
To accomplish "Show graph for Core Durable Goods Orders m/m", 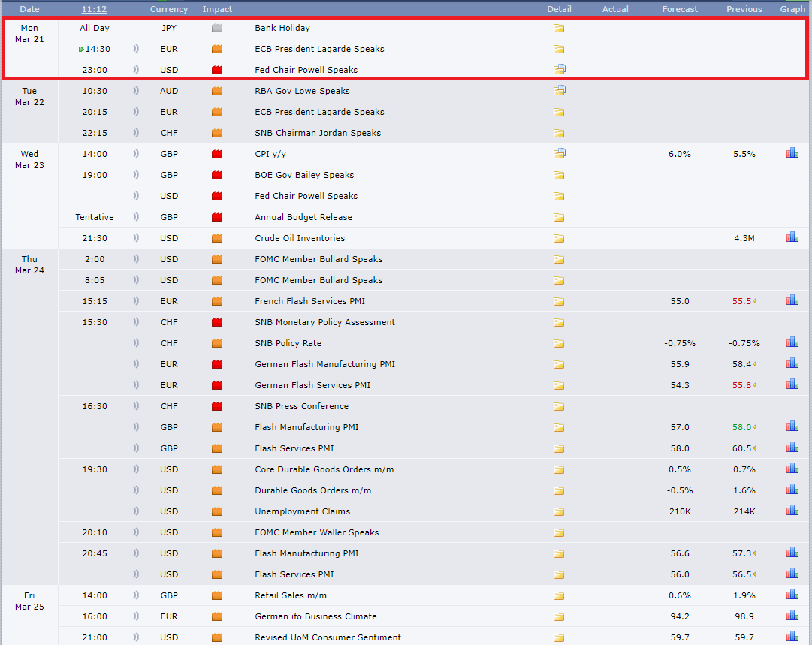I will (x=792, y=469).
